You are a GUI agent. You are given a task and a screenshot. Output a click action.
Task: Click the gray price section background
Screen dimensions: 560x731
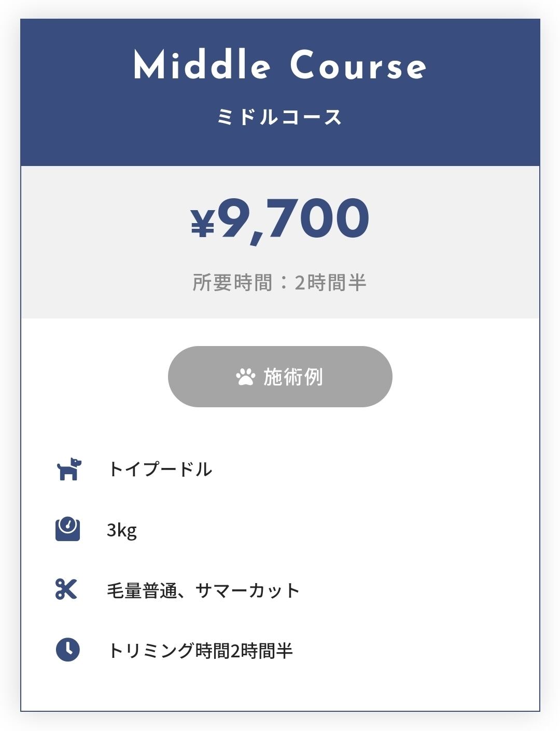pos(280,242)
